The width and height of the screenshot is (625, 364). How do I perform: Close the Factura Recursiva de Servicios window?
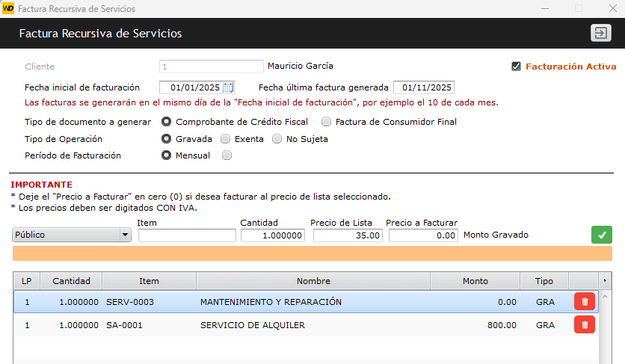(612, 8)
